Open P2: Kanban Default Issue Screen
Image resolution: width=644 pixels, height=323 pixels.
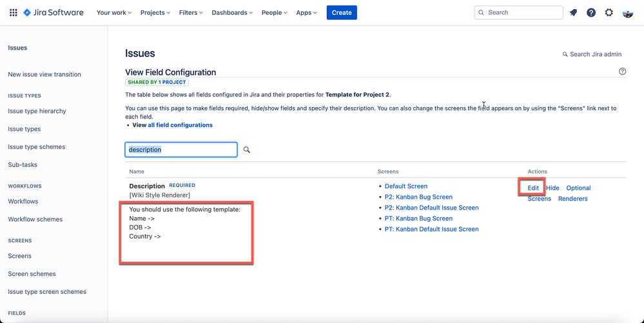coord(432,208)
